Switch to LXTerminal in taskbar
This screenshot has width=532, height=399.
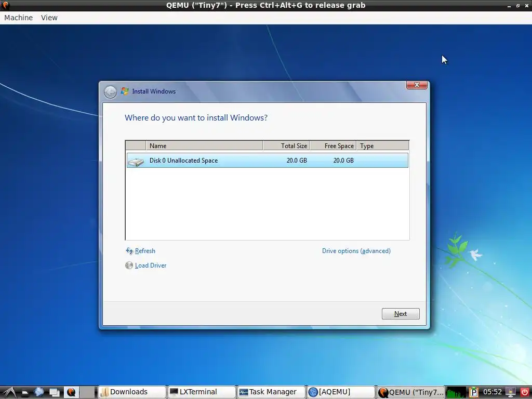click(x=202, y=392)
